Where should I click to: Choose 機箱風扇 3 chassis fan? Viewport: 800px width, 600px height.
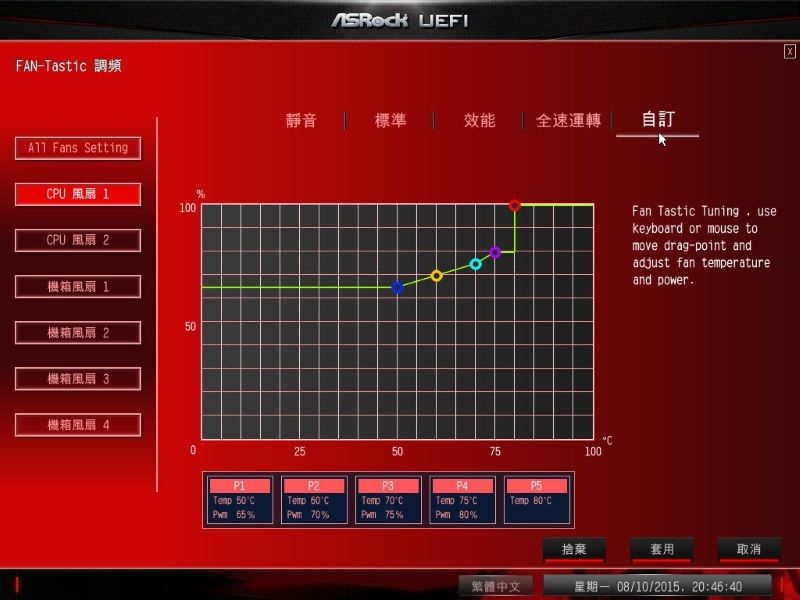point(78,379)
